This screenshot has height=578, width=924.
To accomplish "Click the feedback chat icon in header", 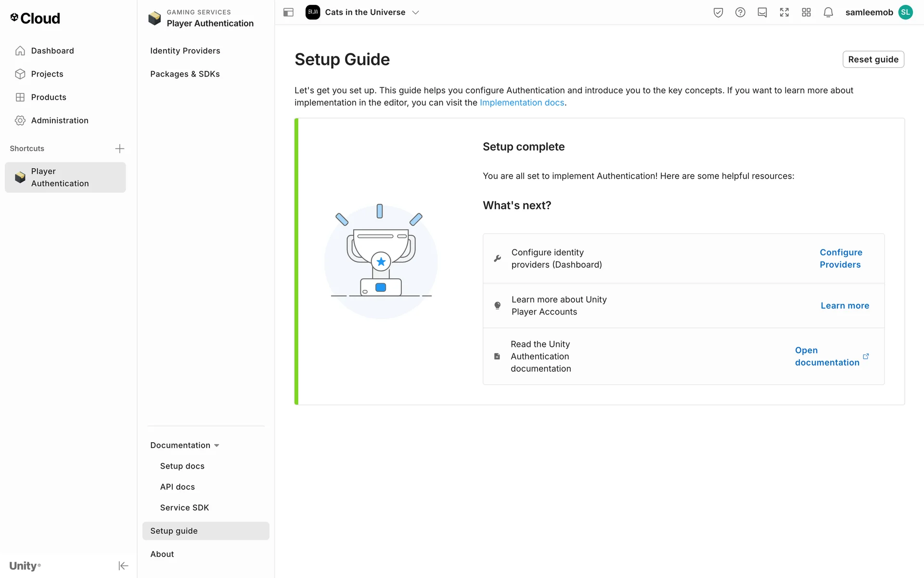I will click(x=762, y=13).
